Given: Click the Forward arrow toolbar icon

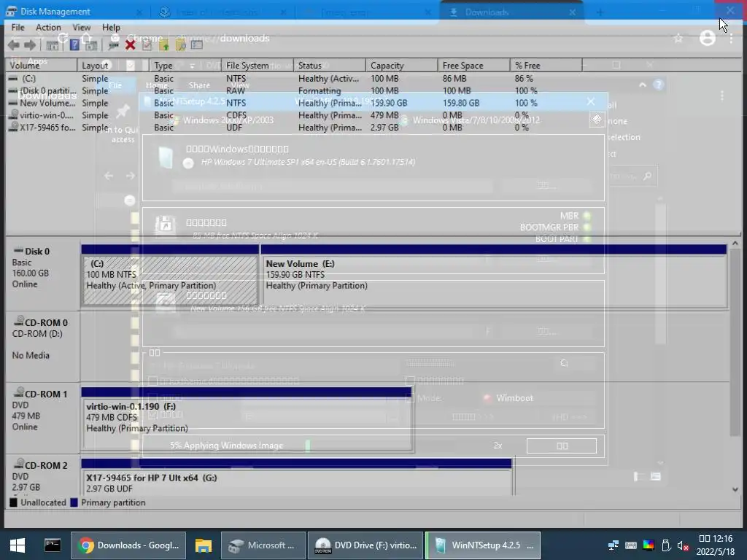Looking at the screenshot, I should (x=30, y=45).
